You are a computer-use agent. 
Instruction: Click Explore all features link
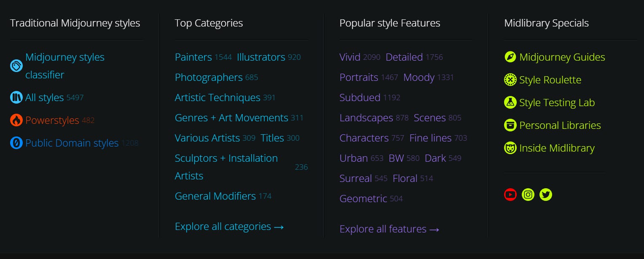point(390,229)
